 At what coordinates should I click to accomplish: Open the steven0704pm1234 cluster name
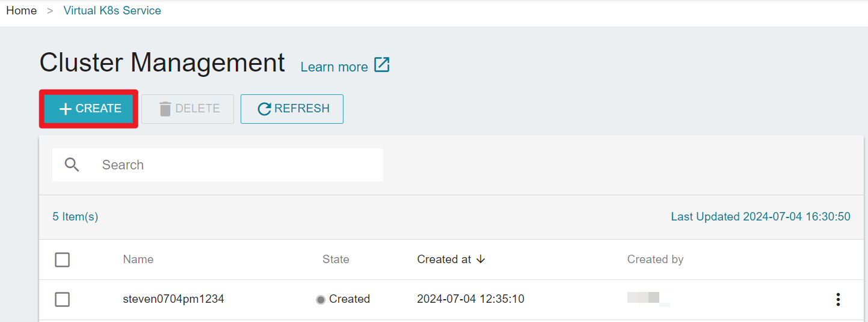173,299
